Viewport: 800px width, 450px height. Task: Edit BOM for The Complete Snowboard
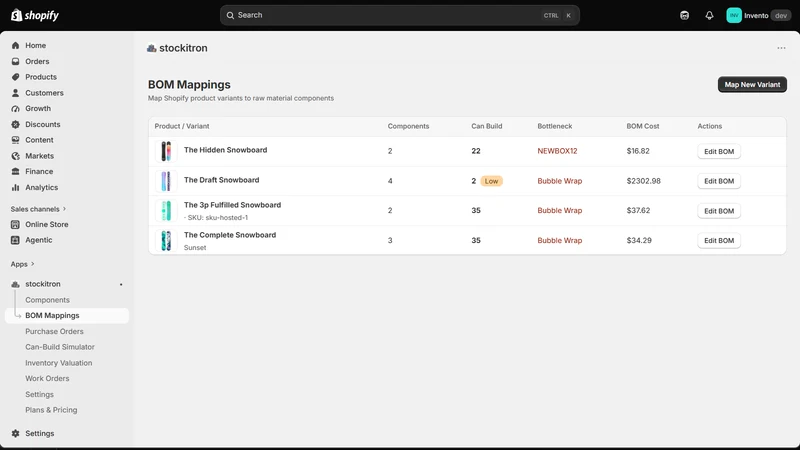click(x=719, y=240)
